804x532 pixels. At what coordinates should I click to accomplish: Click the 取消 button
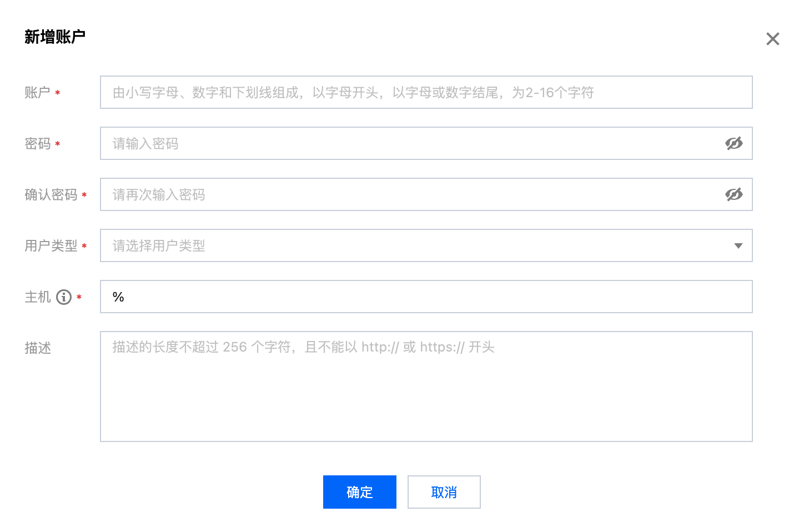(444, 492)
